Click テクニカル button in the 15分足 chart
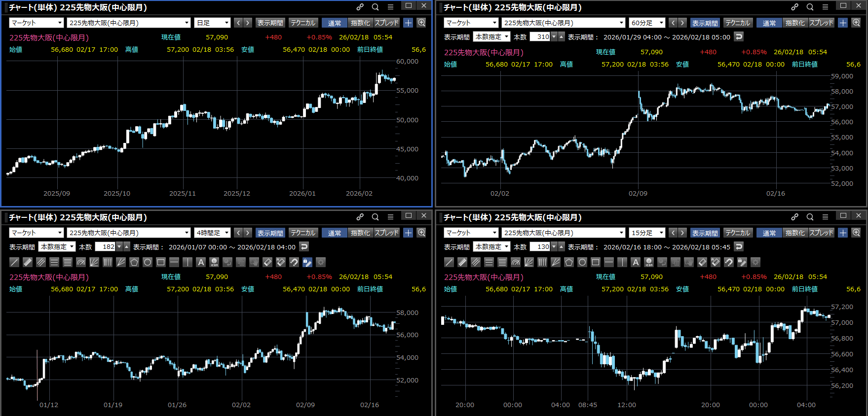 point(737,233)
